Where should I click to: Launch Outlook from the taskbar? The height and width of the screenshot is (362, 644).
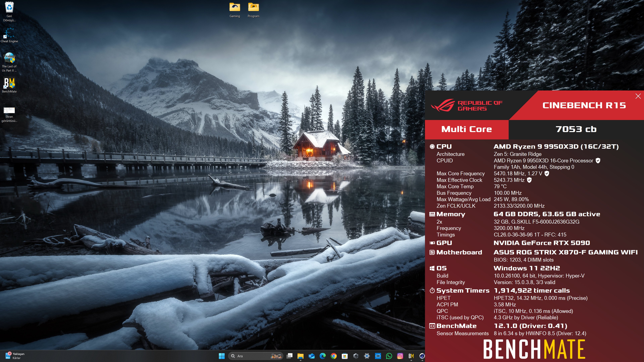pos(311,356)
